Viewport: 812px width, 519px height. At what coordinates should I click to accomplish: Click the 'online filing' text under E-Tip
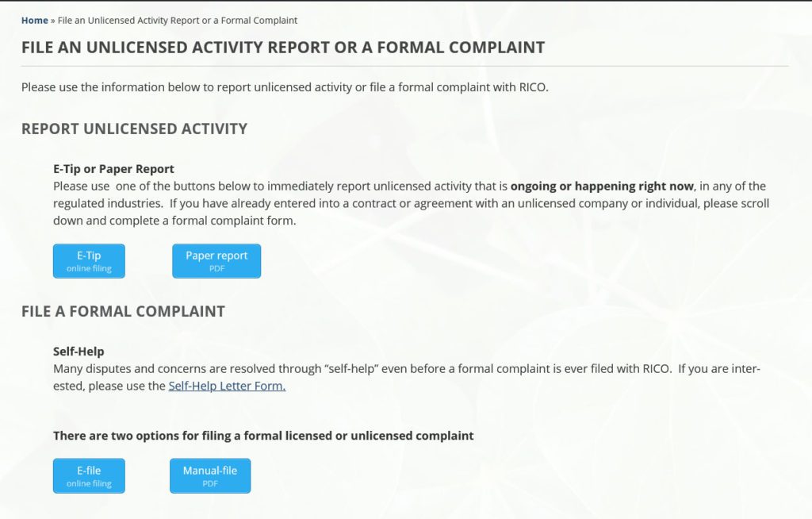click(x=89, y=268)
